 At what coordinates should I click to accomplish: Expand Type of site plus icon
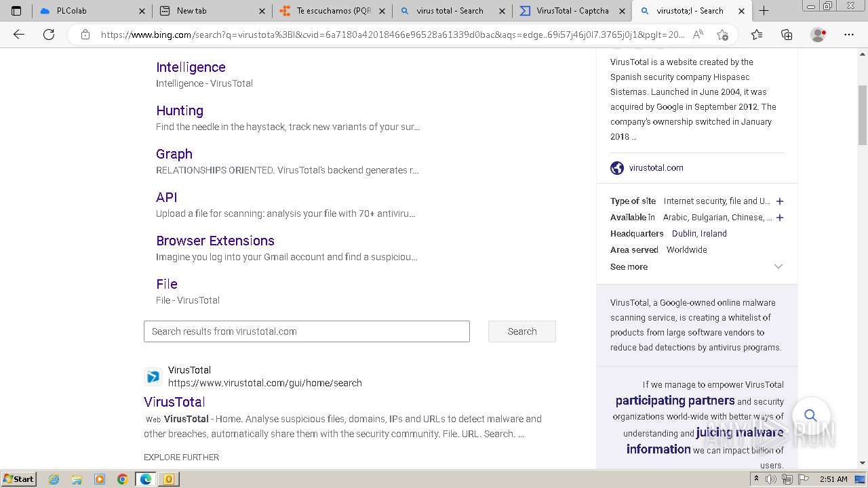point(780,201)
